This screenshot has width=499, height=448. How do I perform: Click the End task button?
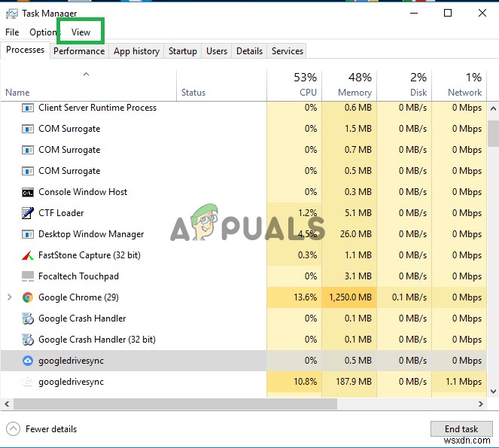point(461,429)
